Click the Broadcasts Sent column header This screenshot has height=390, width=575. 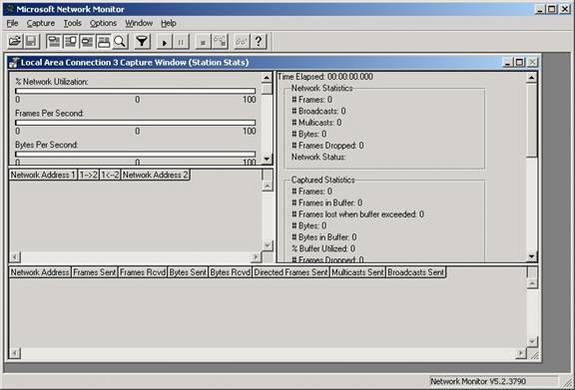pos(416,272)
